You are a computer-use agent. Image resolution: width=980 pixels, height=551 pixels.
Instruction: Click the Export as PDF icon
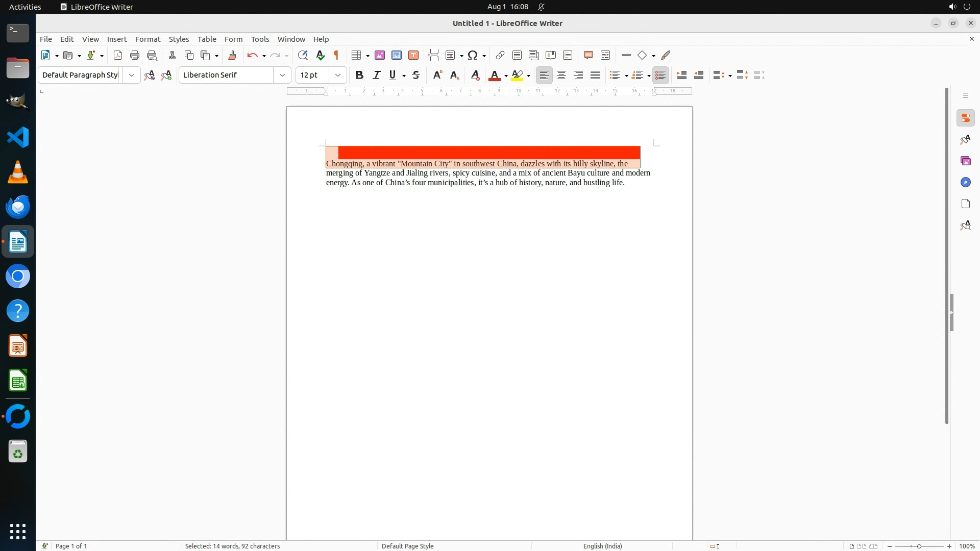[118, 55]
